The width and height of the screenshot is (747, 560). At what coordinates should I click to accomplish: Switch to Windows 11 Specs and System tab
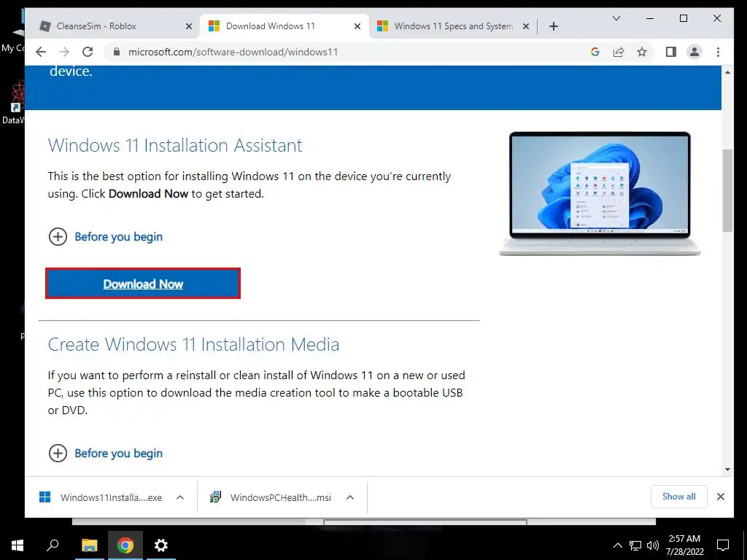[x=453, y=26]
